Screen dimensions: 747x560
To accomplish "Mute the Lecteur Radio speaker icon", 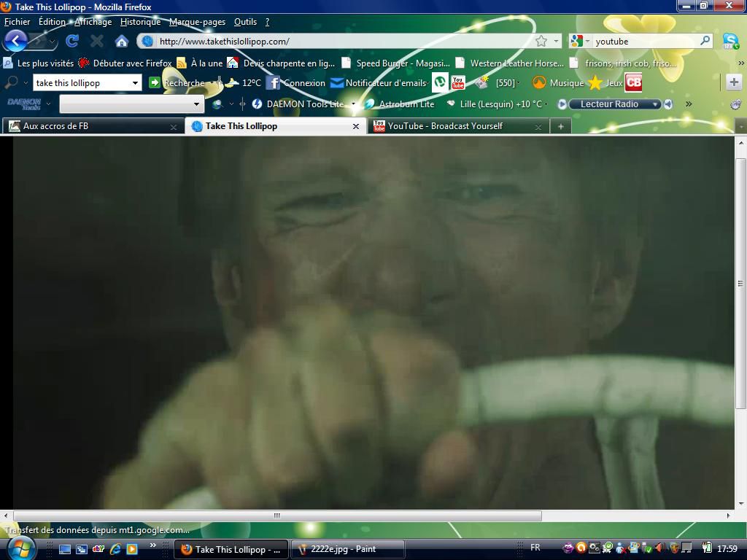I will tap(667, 104).
